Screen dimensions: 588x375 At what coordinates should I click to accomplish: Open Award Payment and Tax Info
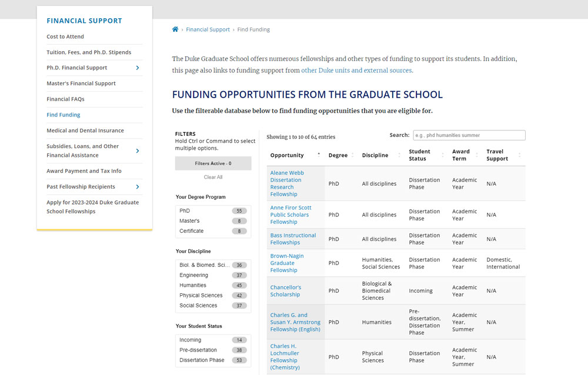(84, 171)
